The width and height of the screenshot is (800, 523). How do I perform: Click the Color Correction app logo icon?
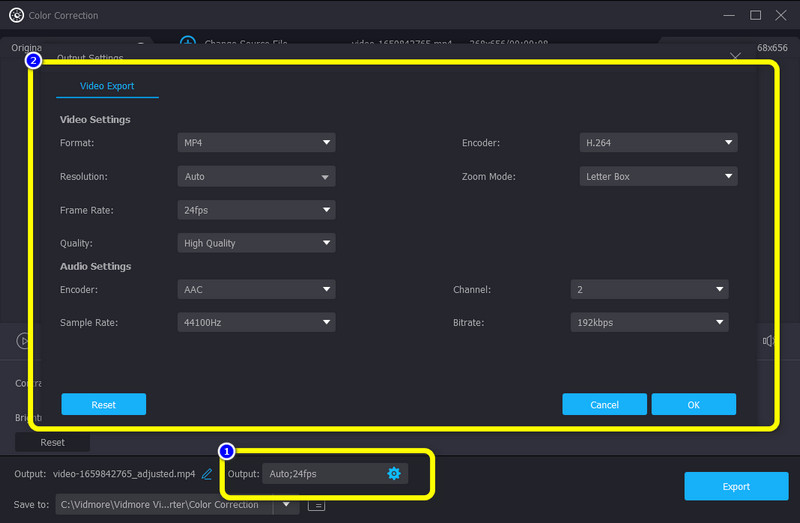[16, 15]
